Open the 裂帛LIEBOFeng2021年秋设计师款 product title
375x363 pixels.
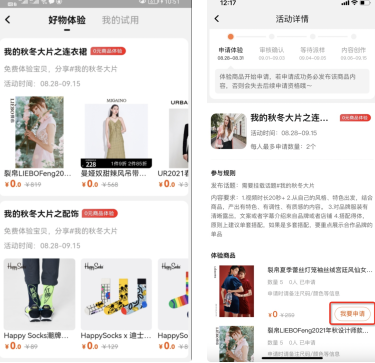pos(318,330)
